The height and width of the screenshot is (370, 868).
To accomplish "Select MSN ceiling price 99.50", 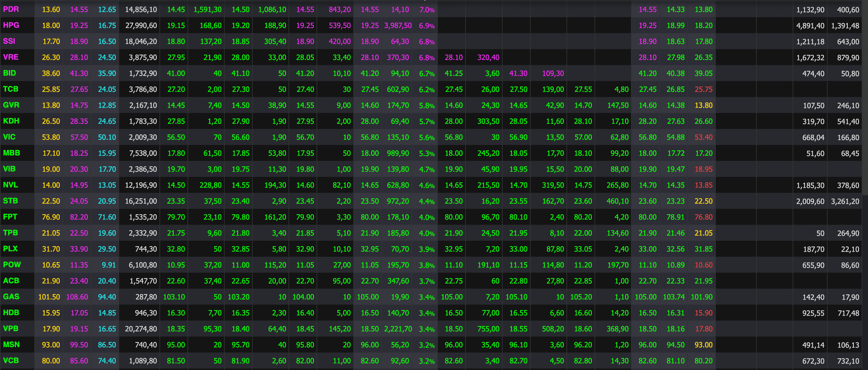I will (x=79, y=345).
